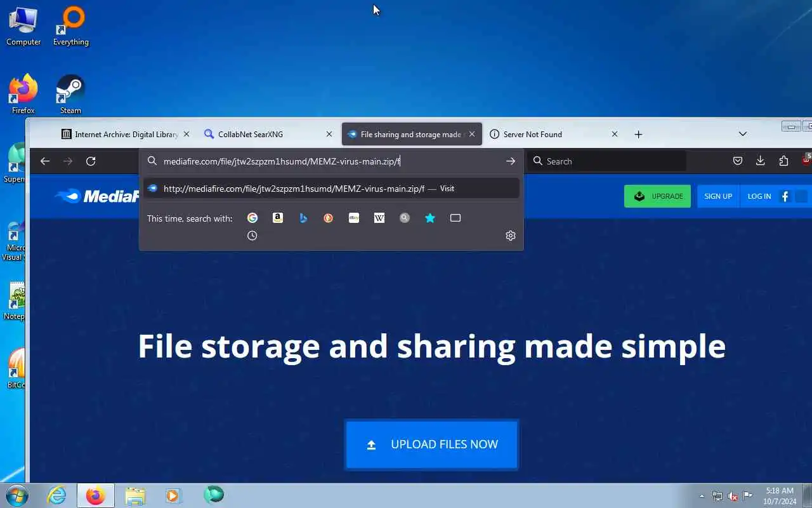The width and height of the screenshot is (812, 508).
Task: Open the Firefox Downloads panel
Action: pos(761,161)
